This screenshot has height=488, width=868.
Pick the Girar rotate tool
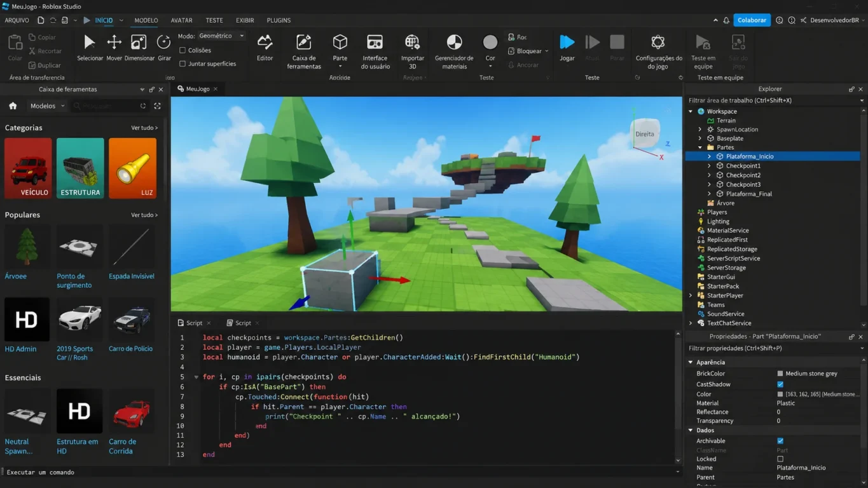[164, 48]
